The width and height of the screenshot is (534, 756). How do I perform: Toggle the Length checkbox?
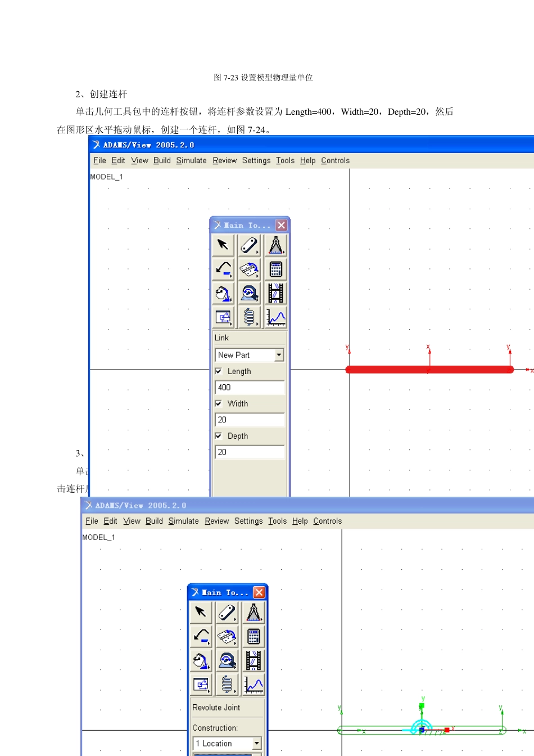219,371
